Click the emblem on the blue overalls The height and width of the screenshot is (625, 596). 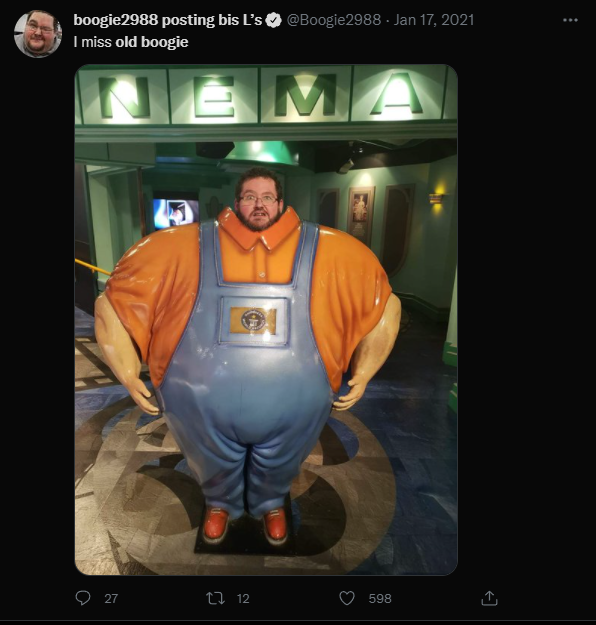(x=253, y=320)
